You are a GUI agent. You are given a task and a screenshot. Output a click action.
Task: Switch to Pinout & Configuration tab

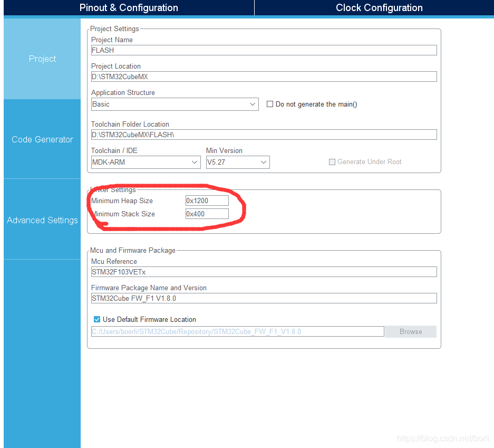(129, 7)
